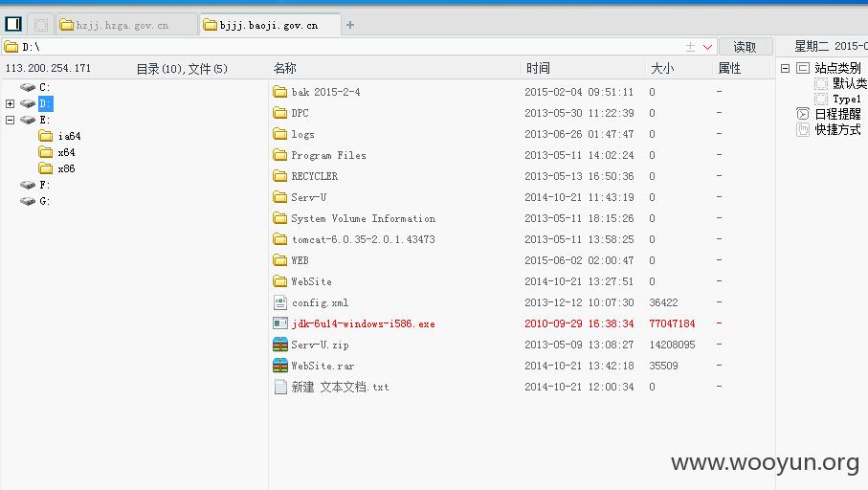Click the 读取 button
The width and height of the screenshot is (868, 490).
coord(746,47)
